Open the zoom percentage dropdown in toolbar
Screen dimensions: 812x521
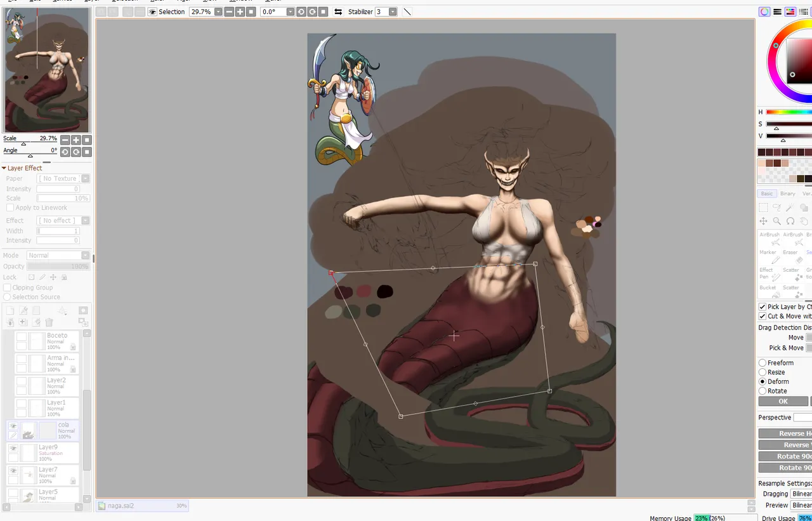pyautogui.click(x=218, y=11)
